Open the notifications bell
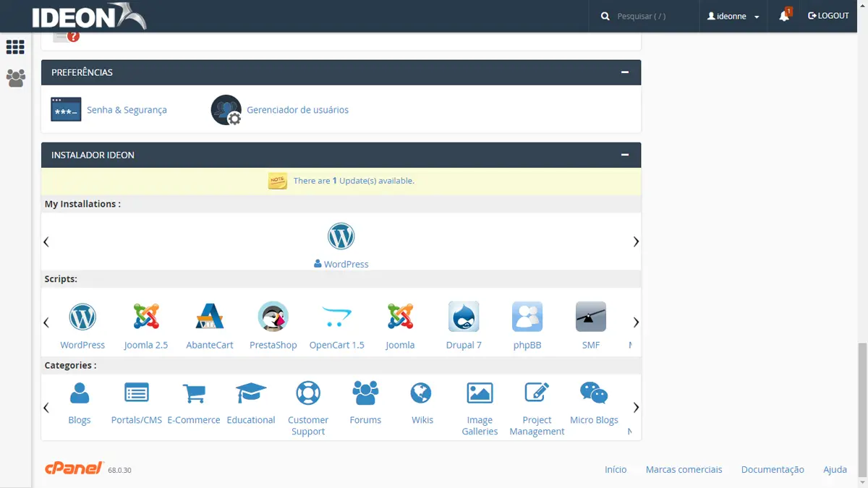868x488 pixels. 784,15
